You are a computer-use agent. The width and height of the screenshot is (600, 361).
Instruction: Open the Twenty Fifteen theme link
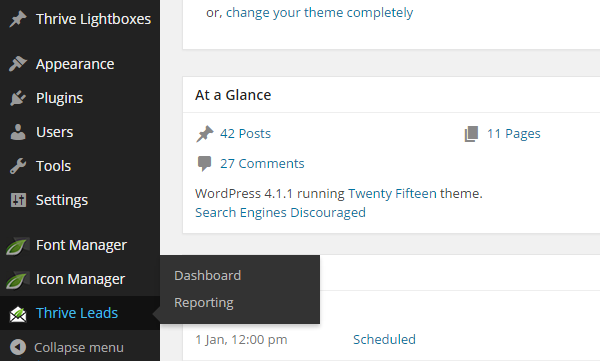click(392, 194)
